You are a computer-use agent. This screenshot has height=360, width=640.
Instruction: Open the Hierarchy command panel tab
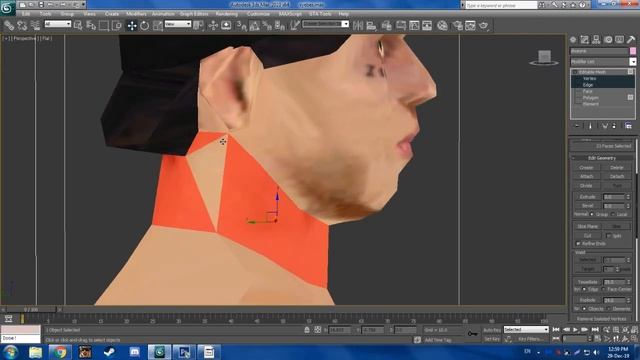pyautogui.click(x=596, y=40)
